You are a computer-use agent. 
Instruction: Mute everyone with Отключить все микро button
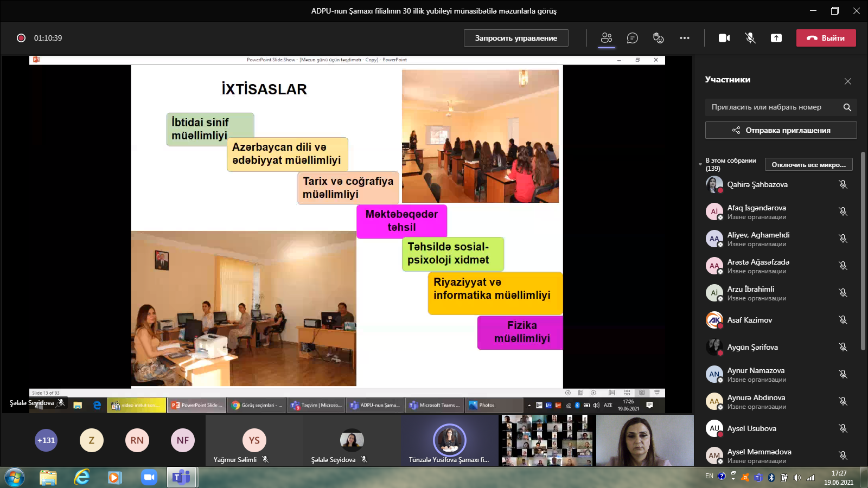808,165
